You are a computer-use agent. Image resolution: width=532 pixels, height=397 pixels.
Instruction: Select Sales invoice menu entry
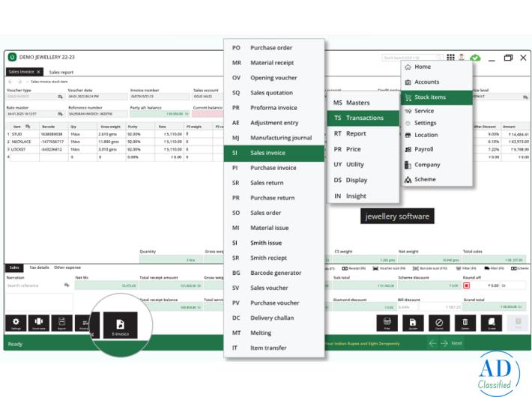[274, 153]
